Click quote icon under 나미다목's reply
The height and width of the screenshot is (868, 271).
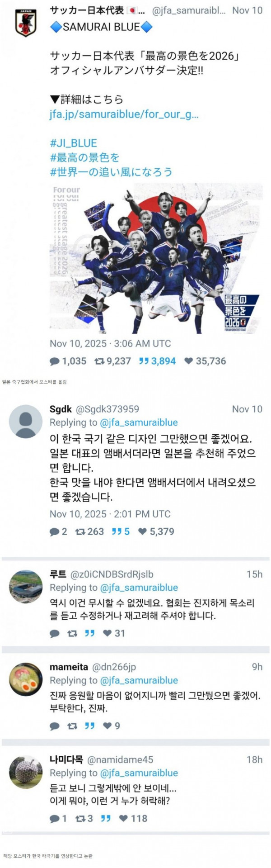click(105, 819)
